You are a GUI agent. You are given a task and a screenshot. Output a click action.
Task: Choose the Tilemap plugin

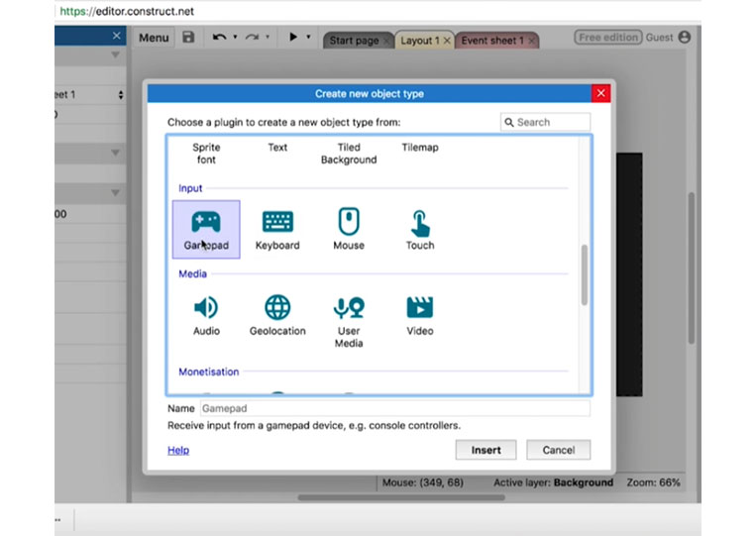pyautogui.click(x=420, y=147)
